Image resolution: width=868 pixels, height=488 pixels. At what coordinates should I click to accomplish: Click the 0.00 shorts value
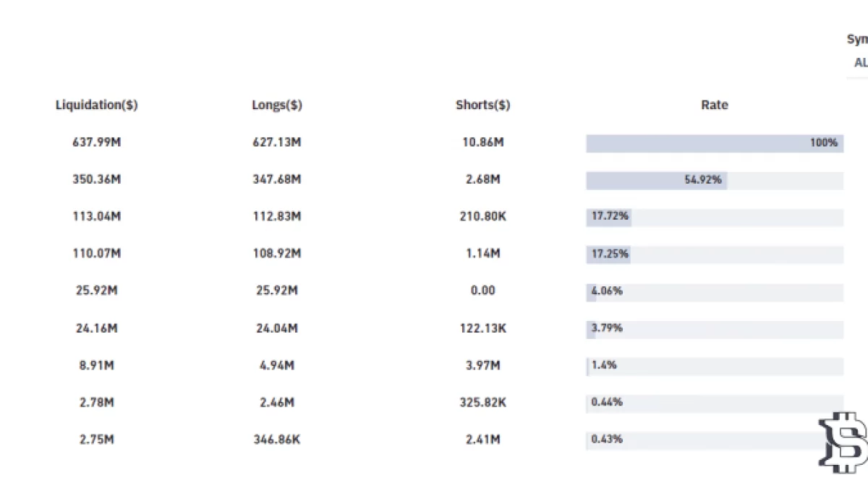click(482, 291)
